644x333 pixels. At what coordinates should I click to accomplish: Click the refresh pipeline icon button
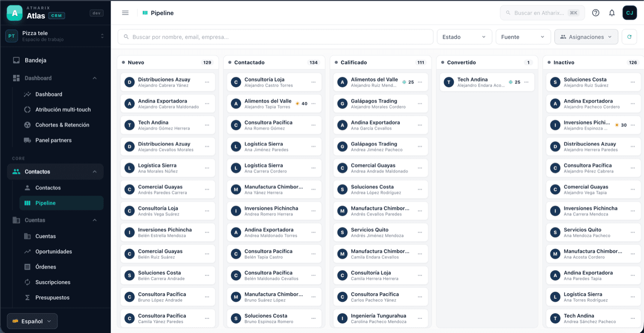pos(629,37)
